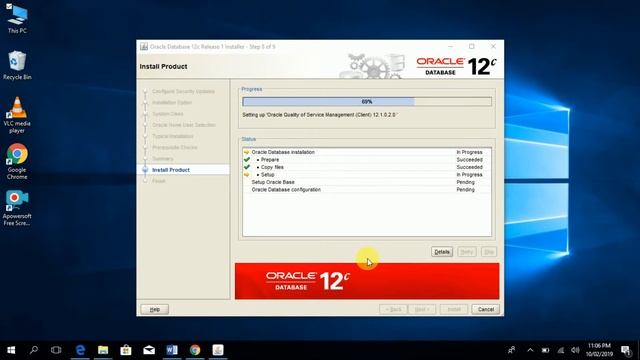The height and width of the screenshot is (360, 640).
Task: Select Configure Security Updates step
Action: point(183,91)
